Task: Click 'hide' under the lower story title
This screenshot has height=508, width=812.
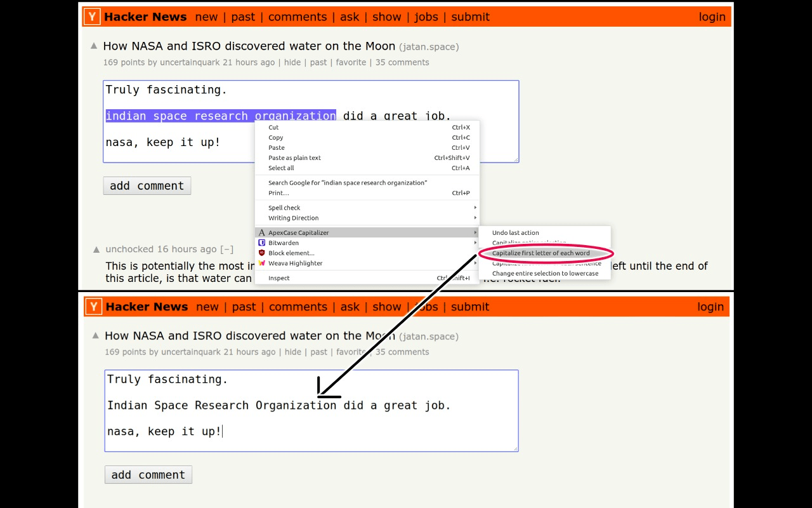Action: (x=293, y=352)
